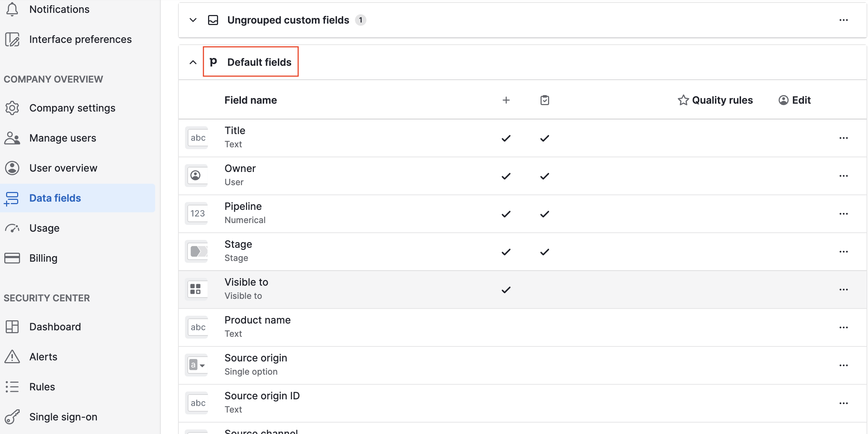Image resolution: width=868 pixels, height=434 pixels.
Task: Toggle Stage's detail-view checkmark
Action: coord(545,252)
